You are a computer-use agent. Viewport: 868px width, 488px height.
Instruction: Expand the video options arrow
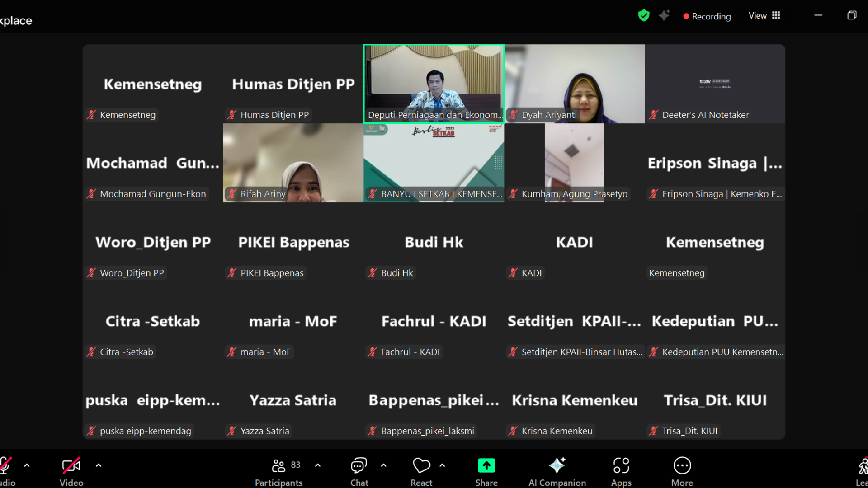coord(99,465)
